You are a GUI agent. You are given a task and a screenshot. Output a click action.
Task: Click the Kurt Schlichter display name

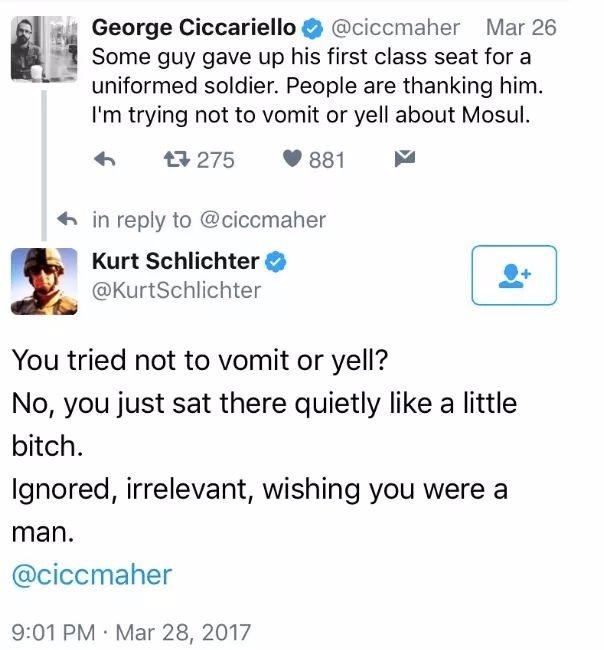175,262
